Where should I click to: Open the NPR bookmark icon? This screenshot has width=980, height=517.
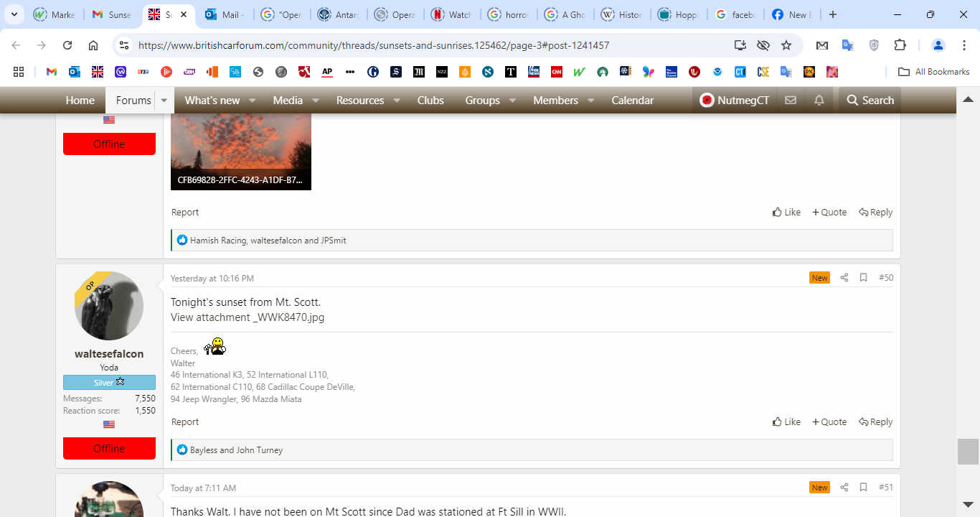tap(143, 72)
